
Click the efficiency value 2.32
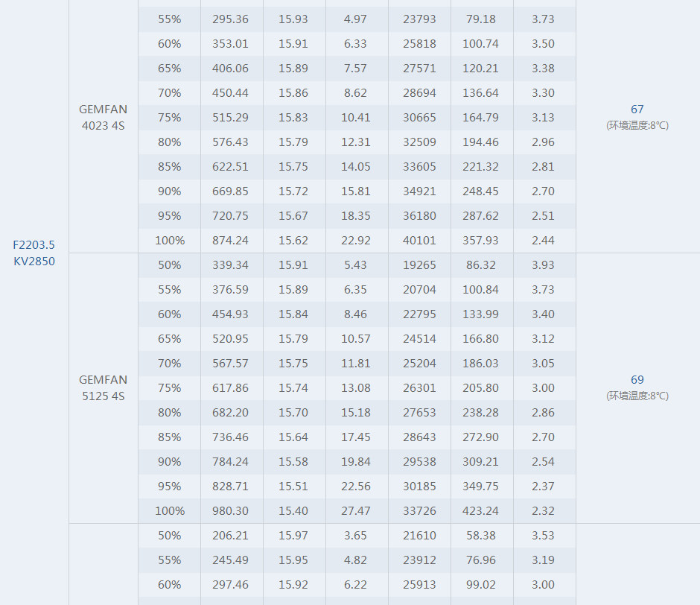[x=544, y=511]
